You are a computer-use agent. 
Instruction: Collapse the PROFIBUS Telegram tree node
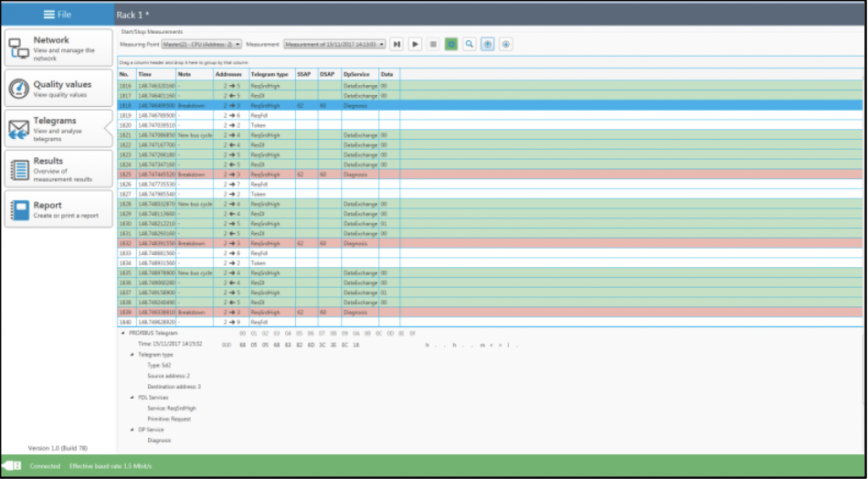[x=123, y=334]
